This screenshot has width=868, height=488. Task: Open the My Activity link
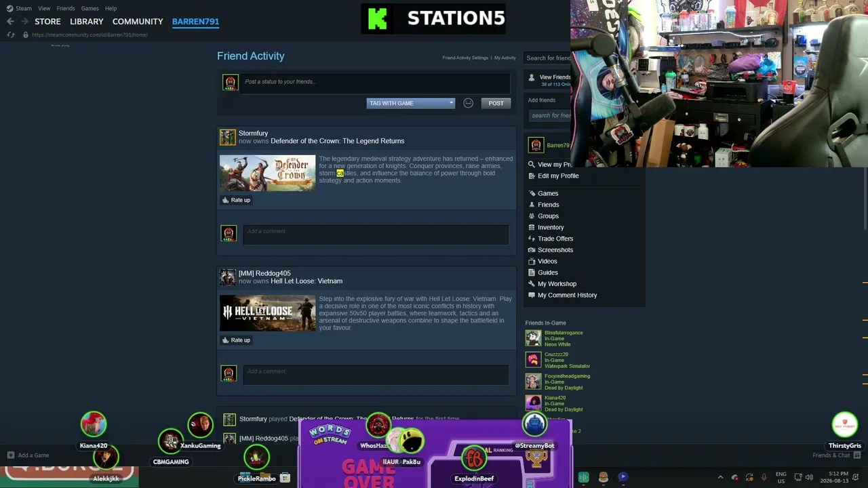(505, 58)
